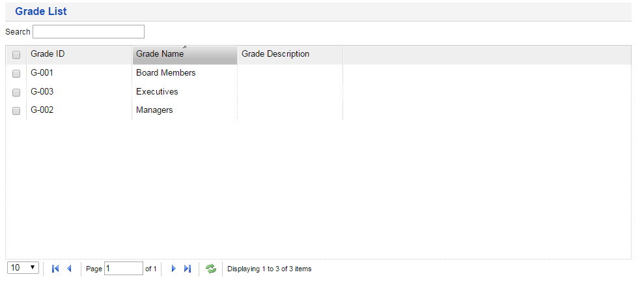Toggle the select-all header checkbox
644x283 pixels.
coord(16,55)
